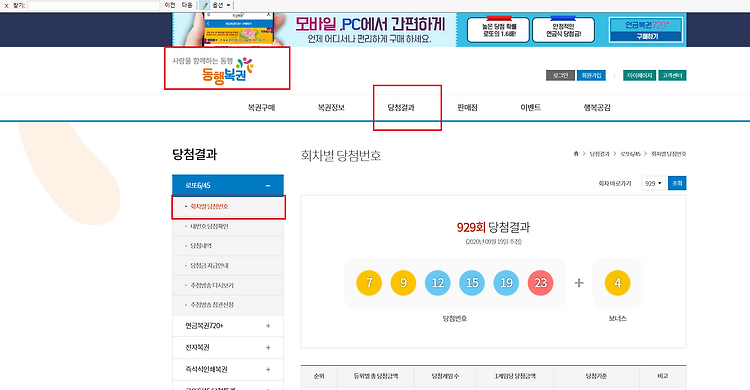750x390 pixels.
Task: Click 이전 in the find bar
Action: [x=170, y=5]
